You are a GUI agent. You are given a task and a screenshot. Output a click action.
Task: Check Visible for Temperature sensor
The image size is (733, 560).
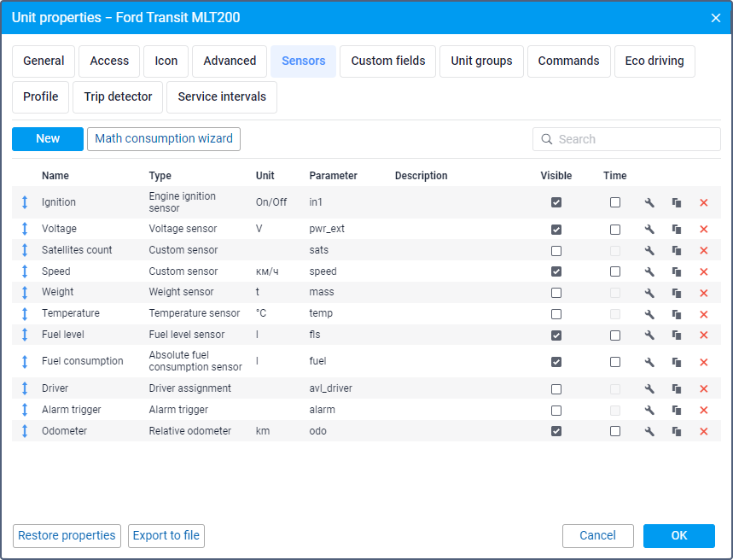tap(556, 314)
